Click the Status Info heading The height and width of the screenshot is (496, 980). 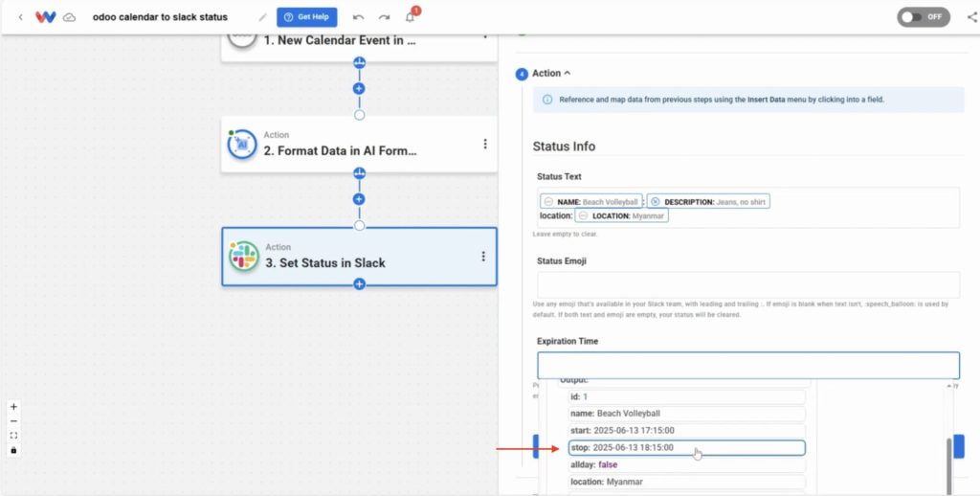564,147
